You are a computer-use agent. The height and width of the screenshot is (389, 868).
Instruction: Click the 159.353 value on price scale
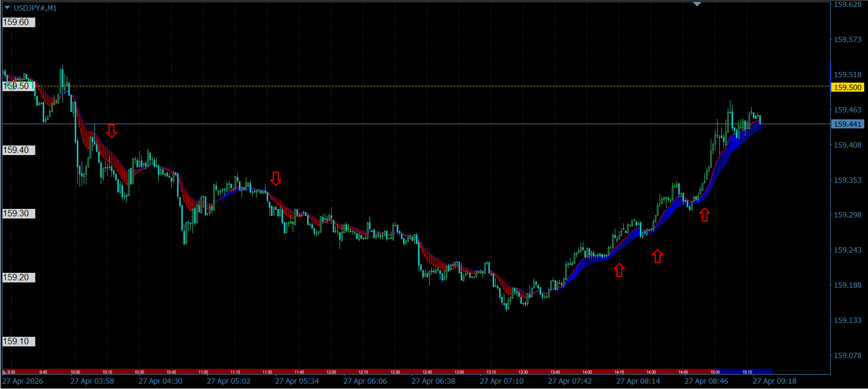click(848, 180)
